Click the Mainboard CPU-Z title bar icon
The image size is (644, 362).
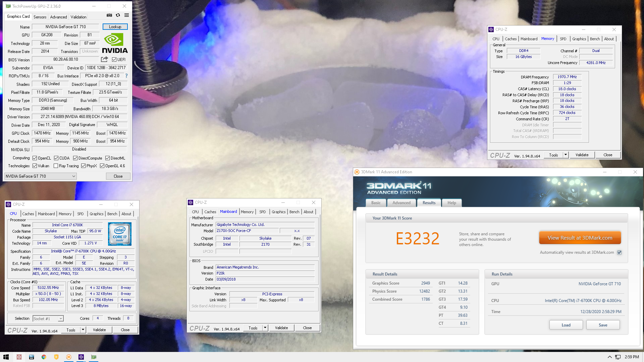pyautogui.click(x=191, y=202)
